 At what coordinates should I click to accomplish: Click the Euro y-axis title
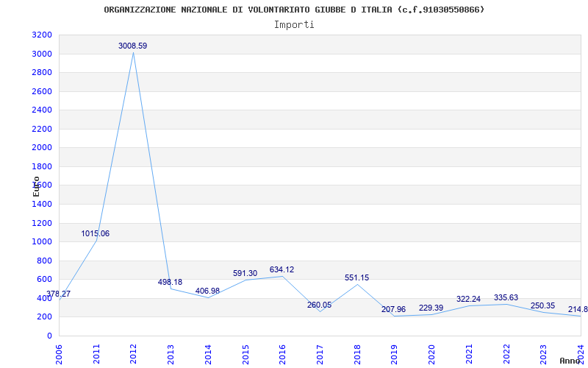click(36, 186)
